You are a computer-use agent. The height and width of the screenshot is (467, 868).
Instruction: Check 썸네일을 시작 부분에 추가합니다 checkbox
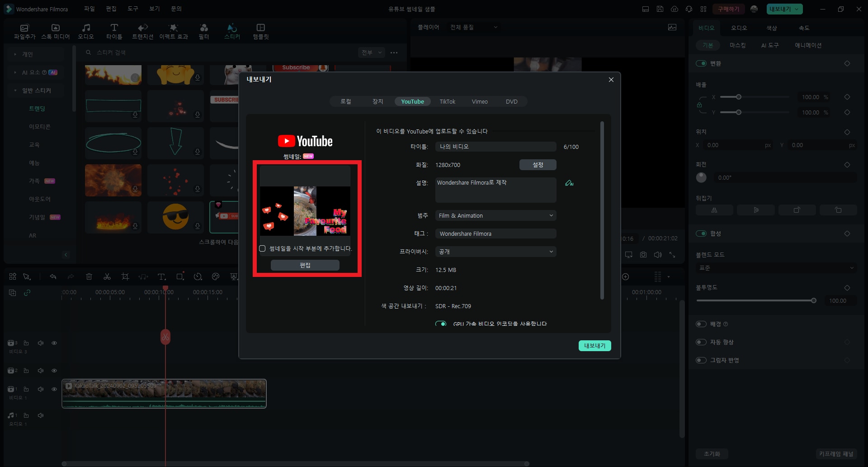[x=262, y=248]
